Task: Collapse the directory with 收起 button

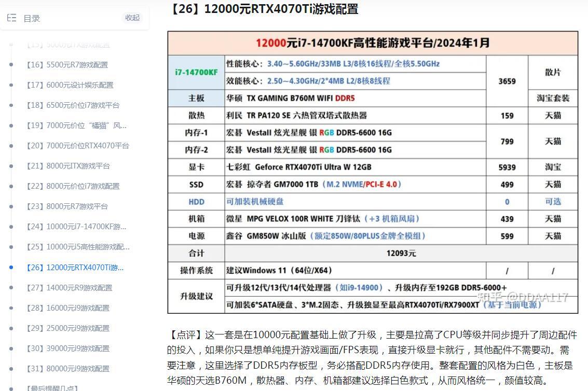Action: pyautogui.click(x=132, y=18)
